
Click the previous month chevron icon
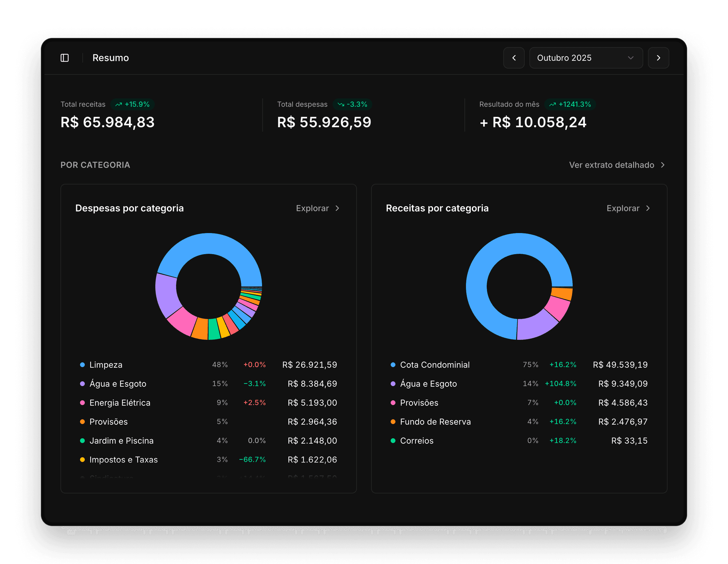click(x=514, y=58)
